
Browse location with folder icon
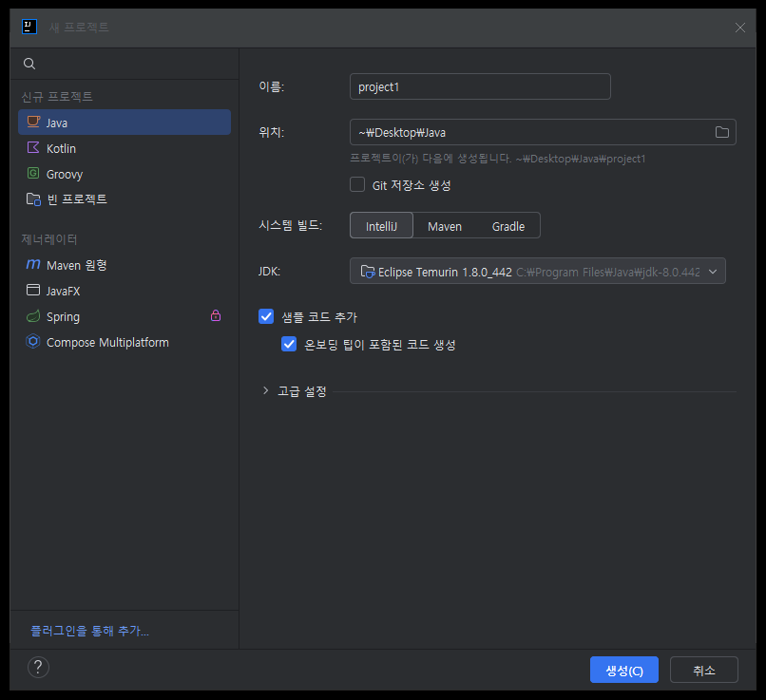coord(722,132)
